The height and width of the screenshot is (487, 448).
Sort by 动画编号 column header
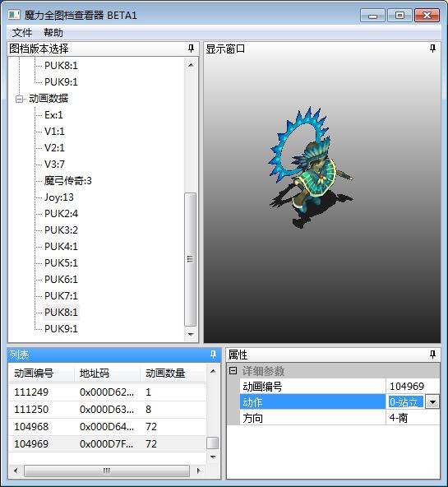[41, 373]
